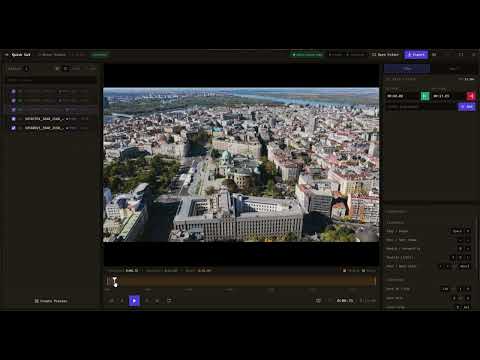The height and width of the screenshot is (360, 480).
Task: Toggle the checked checkbox of the last file
Action: tap(13, 128)
